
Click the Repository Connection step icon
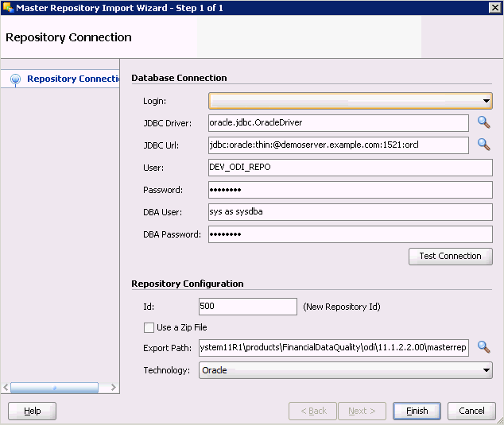[x=15, y=79]
